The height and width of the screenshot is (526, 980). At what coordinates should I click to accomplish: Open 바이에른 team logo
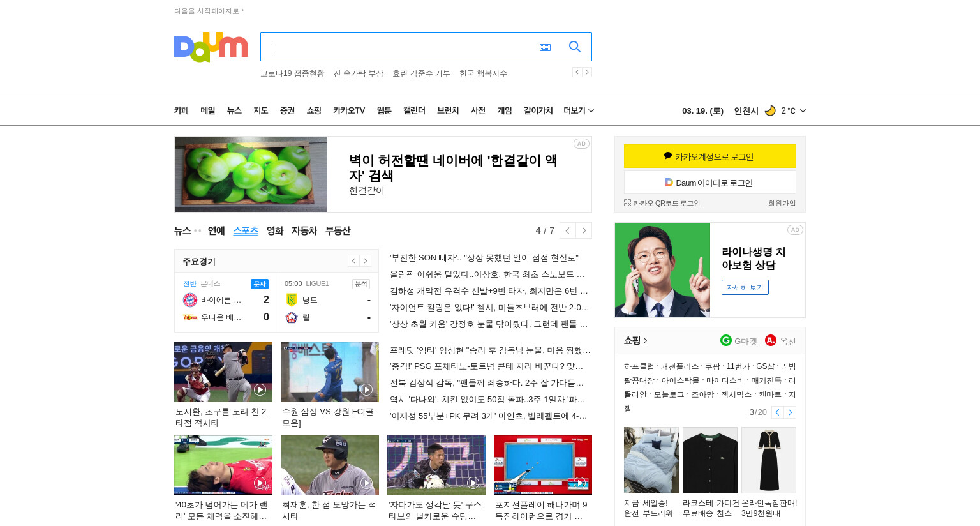(190, 300)
